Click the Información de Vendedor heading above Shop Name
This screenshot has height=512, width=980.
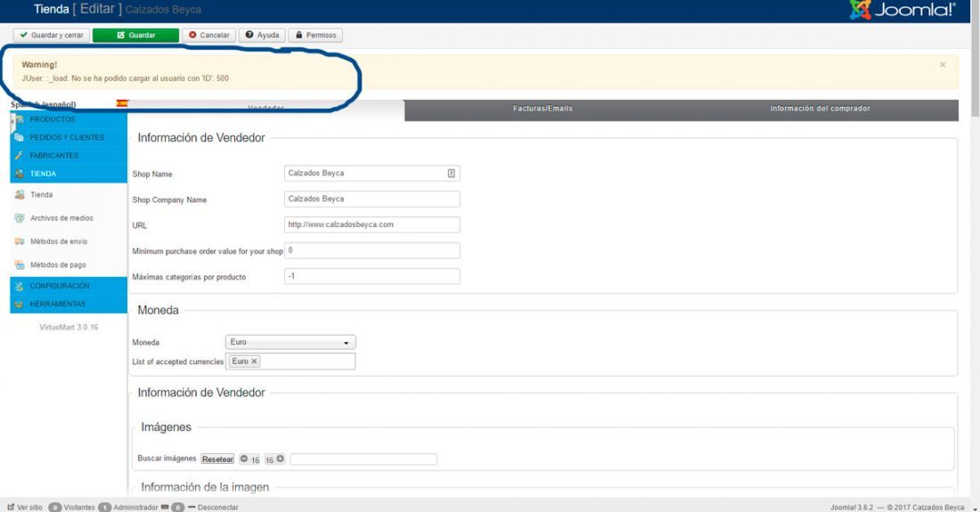point(201,138)
